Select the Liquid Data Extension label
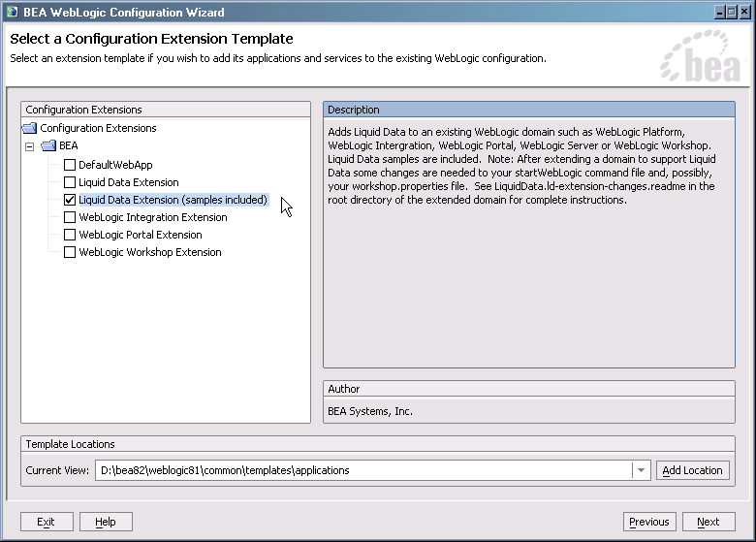The width and height of the screenshot is (756, 542). (x=129, y=182)
